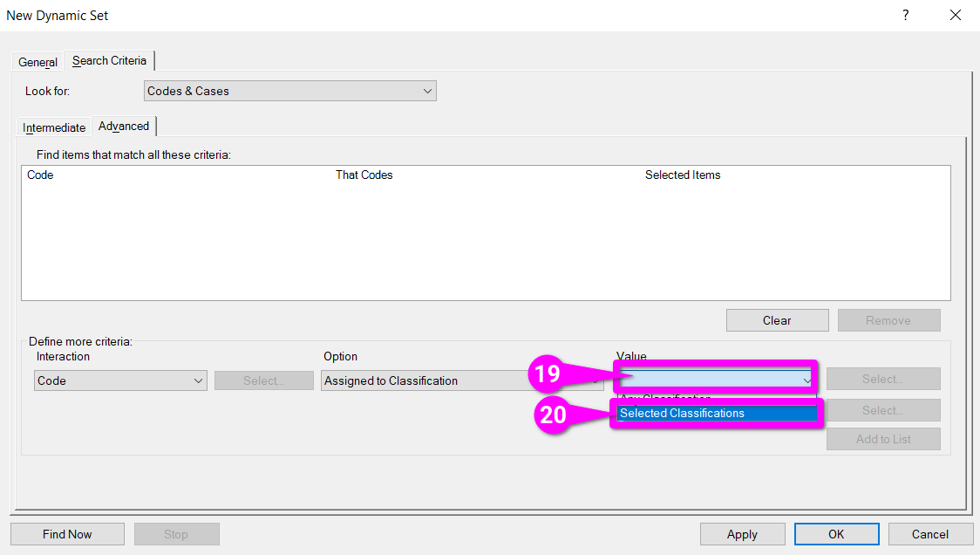
Task: Click the That Codes column header
Action: point(364,175)
